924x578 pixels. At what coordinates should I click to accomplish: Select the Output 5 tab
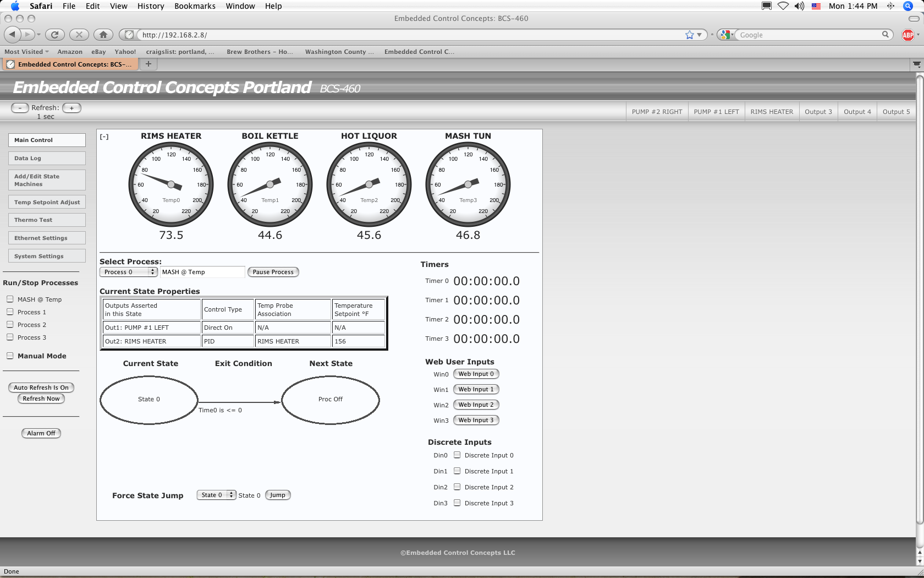896,112
